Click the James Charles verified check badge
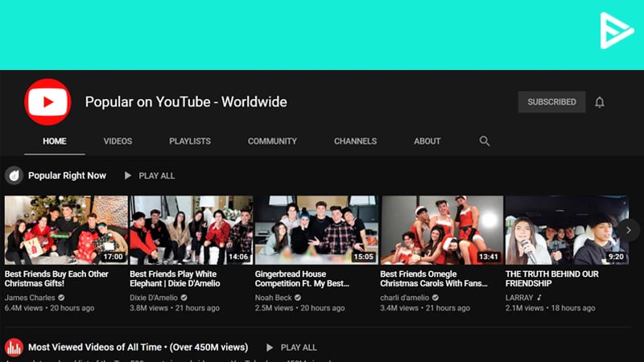Image resolution: width=644 pixels, height=362 pixels. [x=61, y=298]
